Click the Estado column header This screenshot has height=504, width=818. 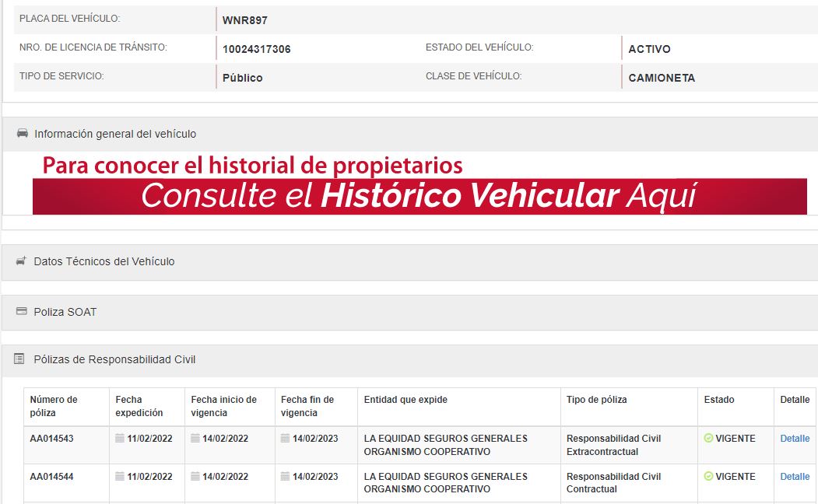[x=718, y=400]
